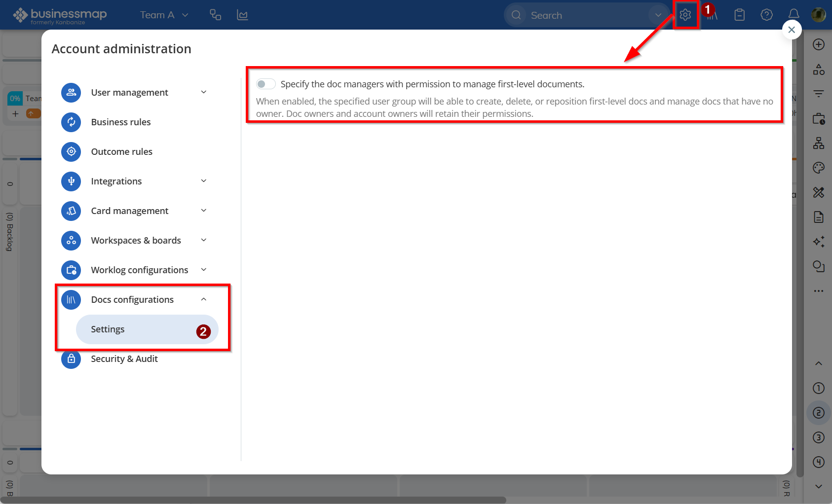Open the analytics chart icon
This screenshot has height=504, width=832.
coord(242,15)
